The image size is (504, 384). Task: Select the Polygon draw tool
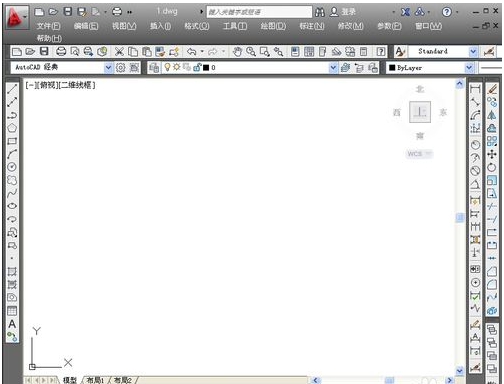point(12,128)
